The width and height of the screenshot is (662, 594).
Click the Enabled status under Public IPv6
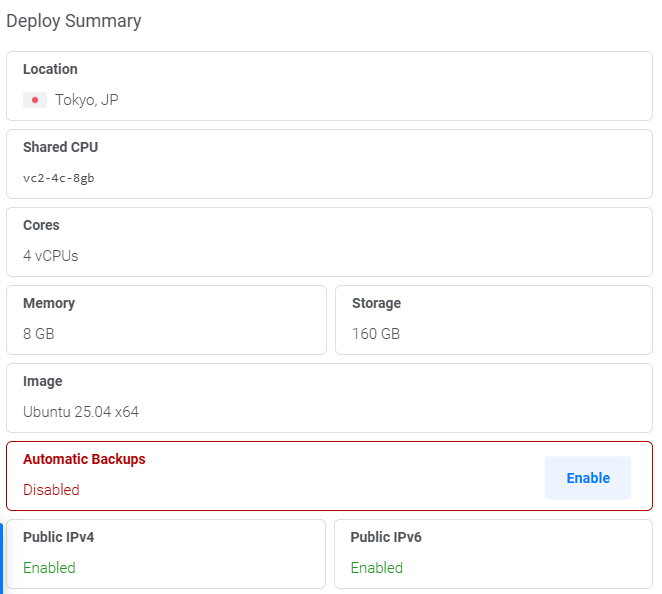pyautogui.click(x=376, y=568)
